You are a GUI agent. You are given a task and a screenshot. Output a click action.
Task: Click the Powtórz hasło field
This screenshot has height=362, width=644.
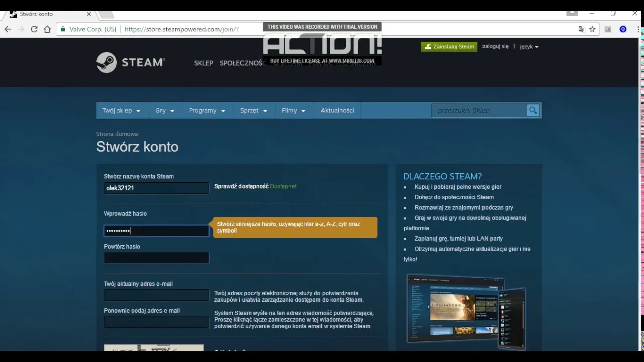(156, 258)
